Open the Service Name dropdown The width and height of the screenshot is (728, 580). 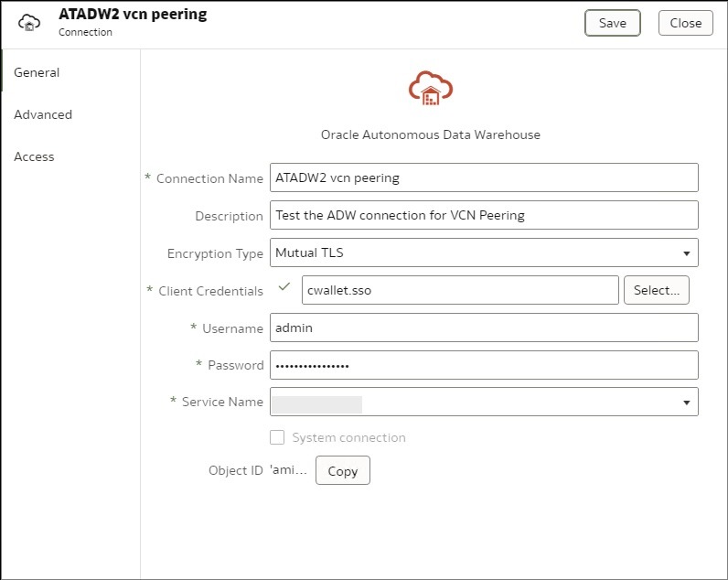484,402
